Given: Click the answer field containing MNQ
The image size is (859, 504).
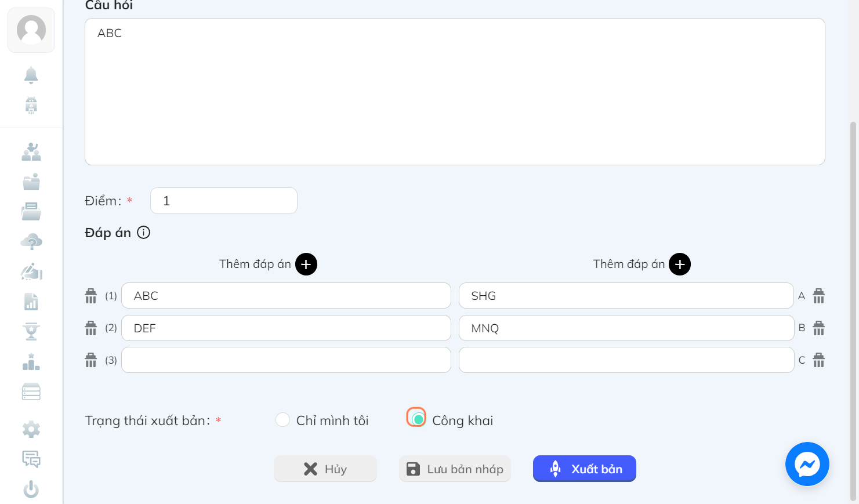Looking at the screenshot, I should click(626, 328).
